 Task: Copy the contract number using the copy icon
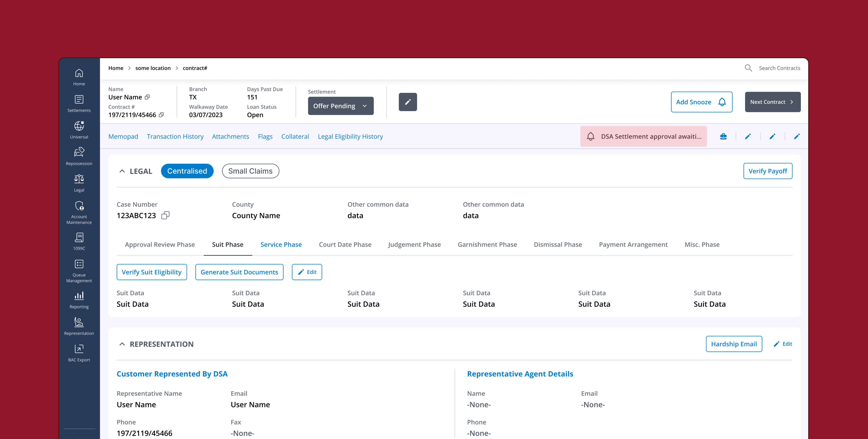(x=161, y=115)
